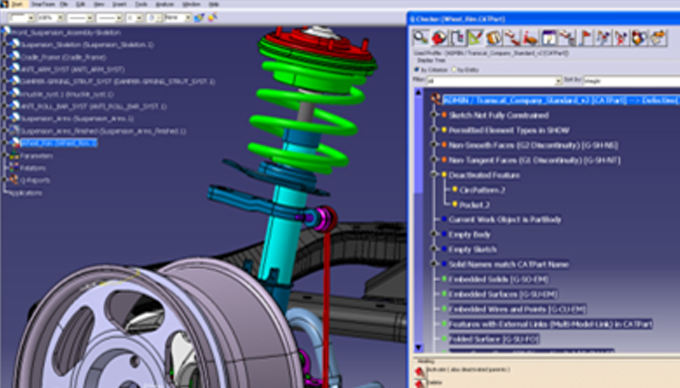
Task: Select the By Criterion radio button
Action: pyautogui.click(x=417, y=70)
